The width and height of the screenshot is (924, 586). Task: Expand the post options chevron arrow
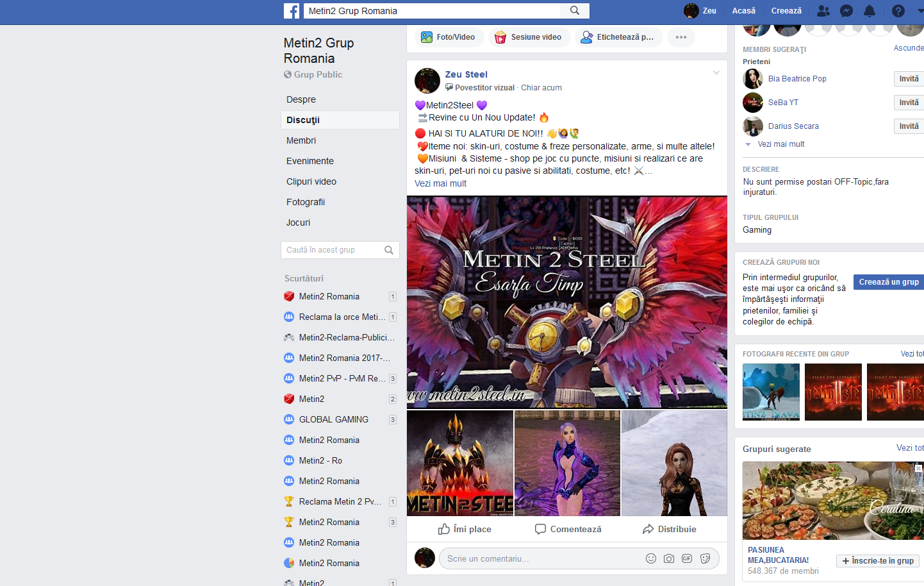pyautogui.click(x=716, y=72)
